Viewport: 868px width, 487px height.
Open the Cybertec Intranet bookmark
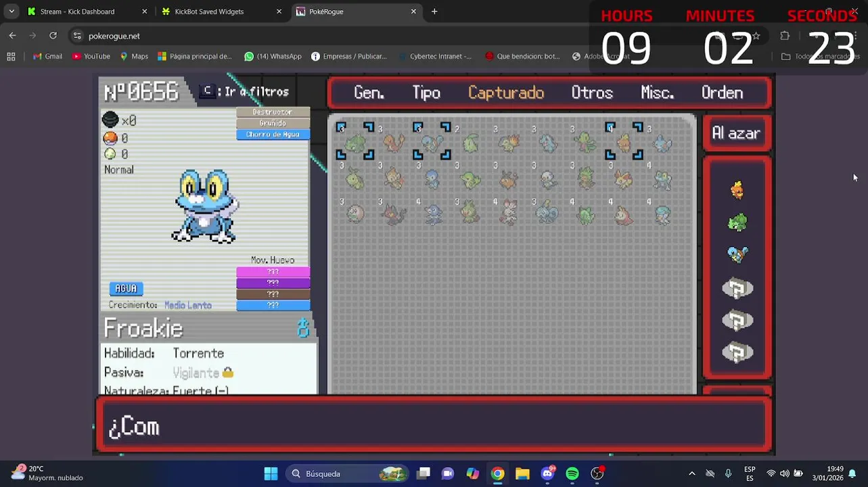[x=435, y=56]
